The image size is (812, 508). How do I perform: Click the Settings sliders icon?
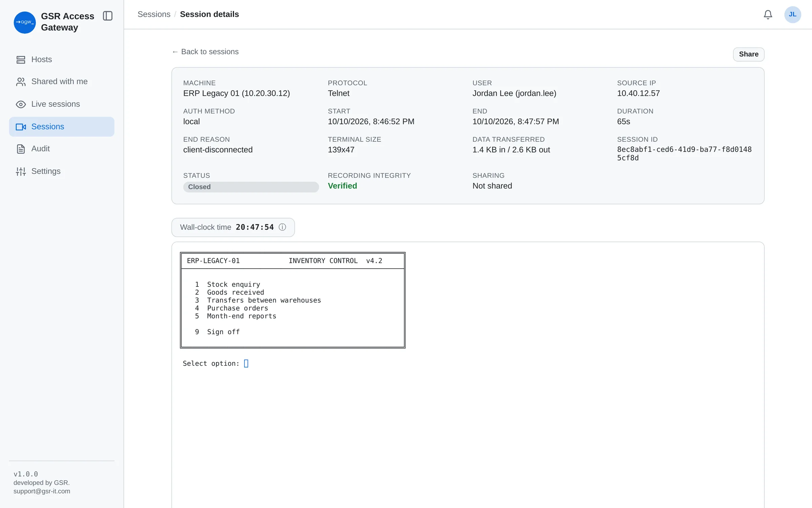21,171
